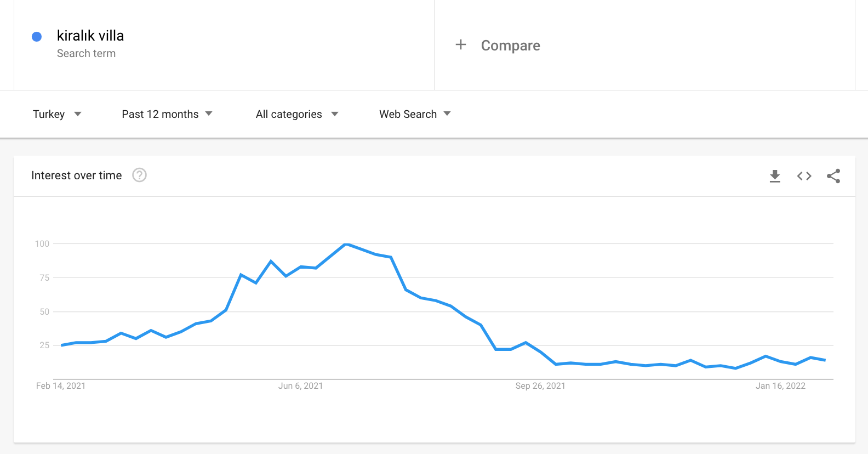Viewport: 868px width, 454px height.
Task: Click the chart peak at value 100
Action: click(x=346, y=244)
